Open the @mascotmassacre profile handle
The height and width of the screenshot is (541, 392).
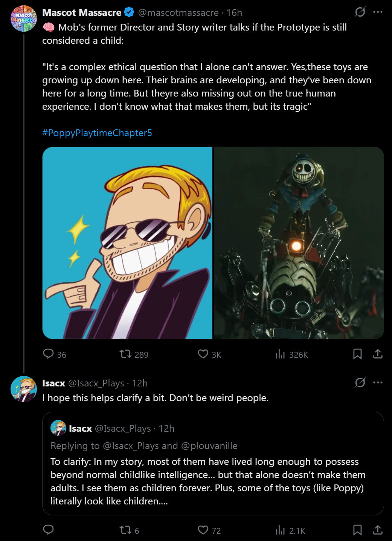178,13
